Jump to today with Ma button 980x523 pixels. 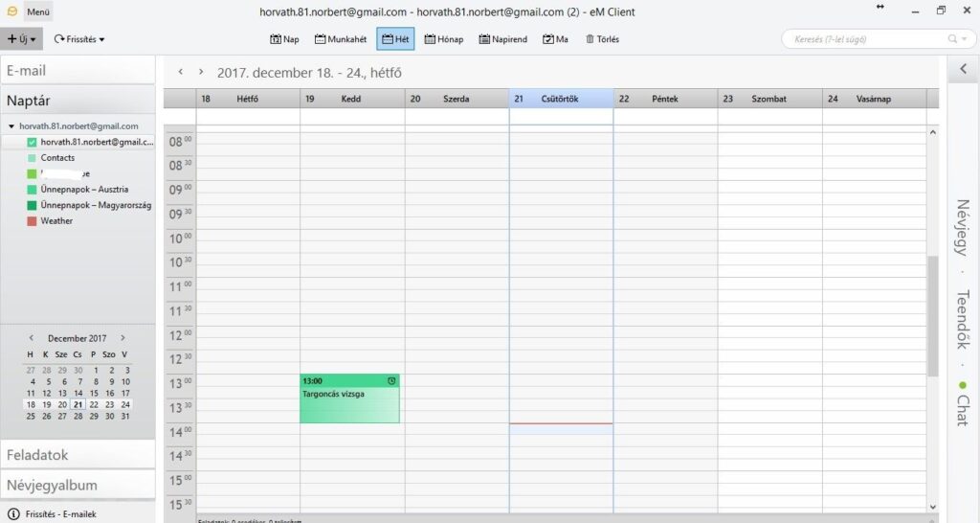click(555, 38)
